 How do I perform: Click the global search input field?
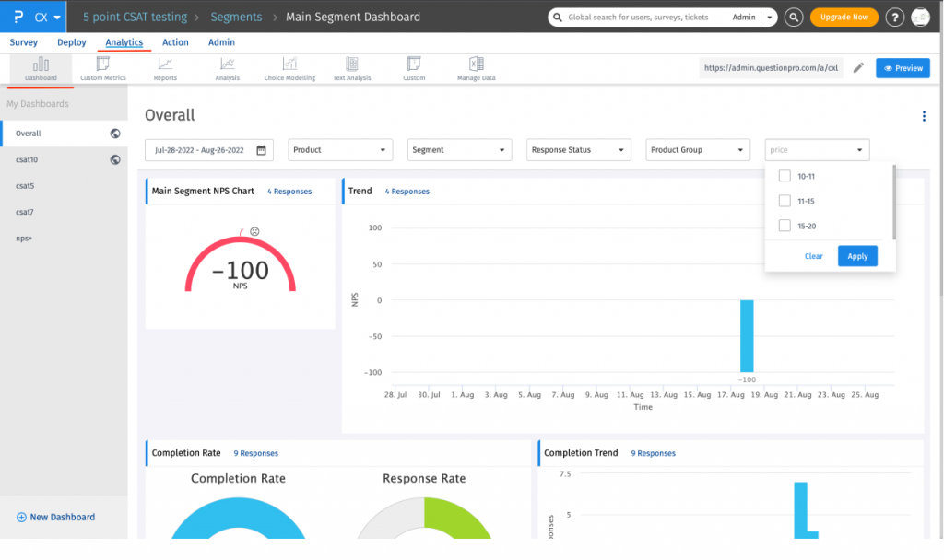(638, 17)
